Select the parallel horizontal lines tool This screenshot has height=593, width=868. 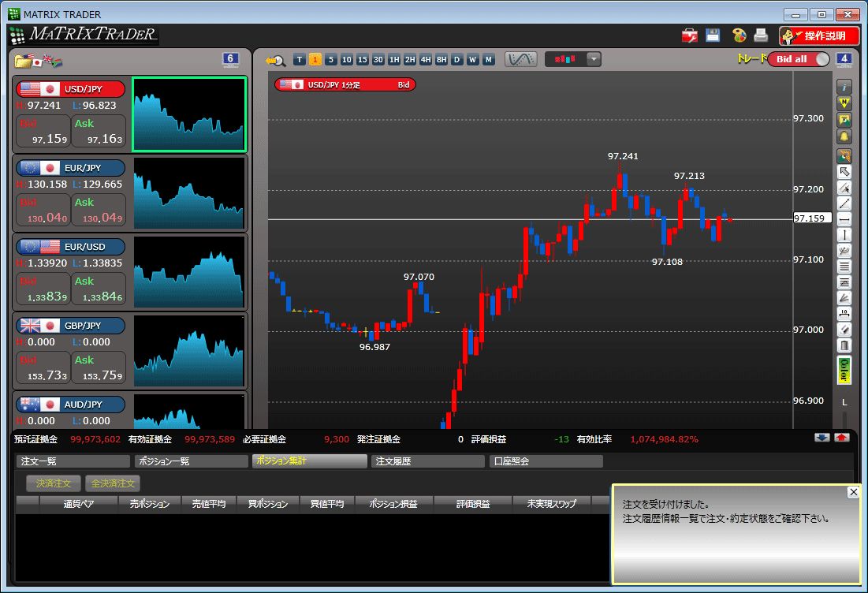pos(844,267)
